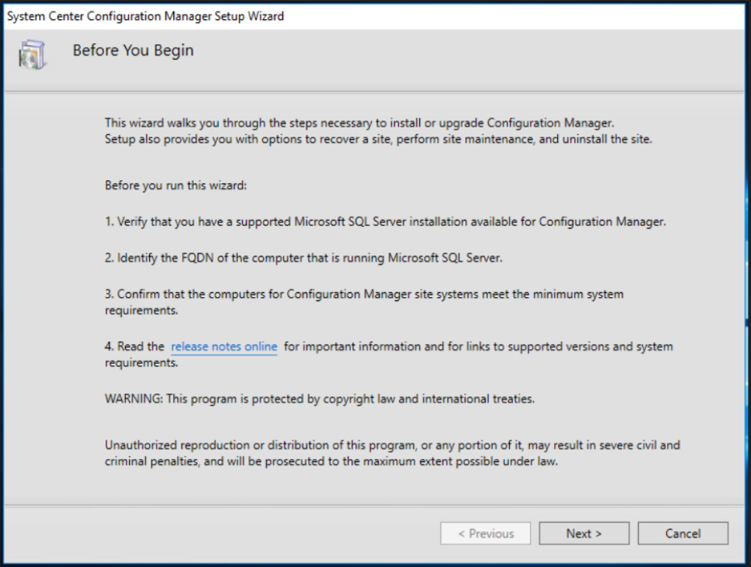Click the 'Unauthorized reproduction or distribution' paragraph
751x567 pixels.
point(392,453)
